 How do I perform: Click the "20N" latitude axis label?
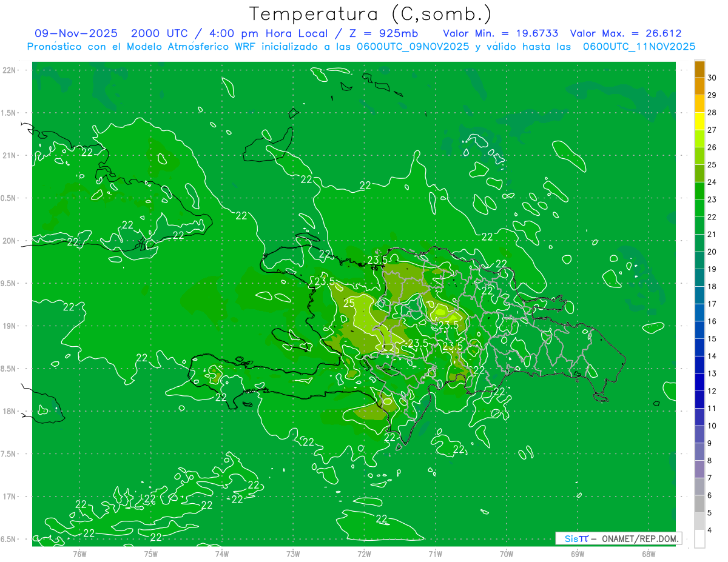pos(10,241)
